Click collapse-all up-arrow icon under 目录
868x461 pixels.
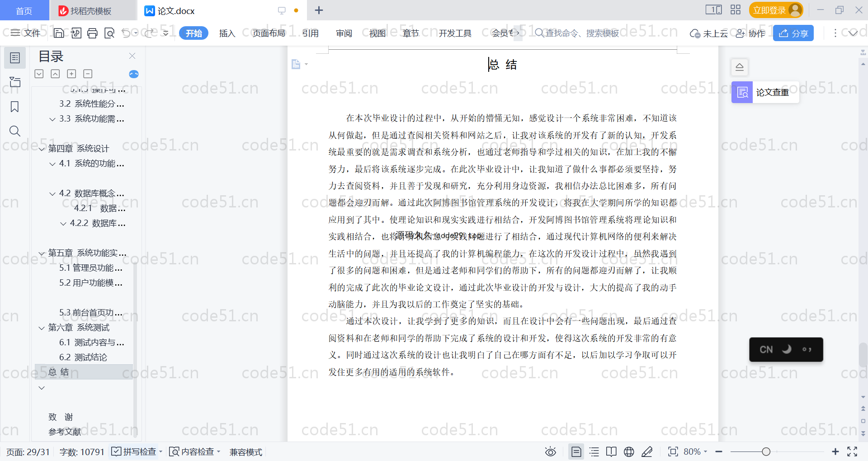[x=55, y=74]
